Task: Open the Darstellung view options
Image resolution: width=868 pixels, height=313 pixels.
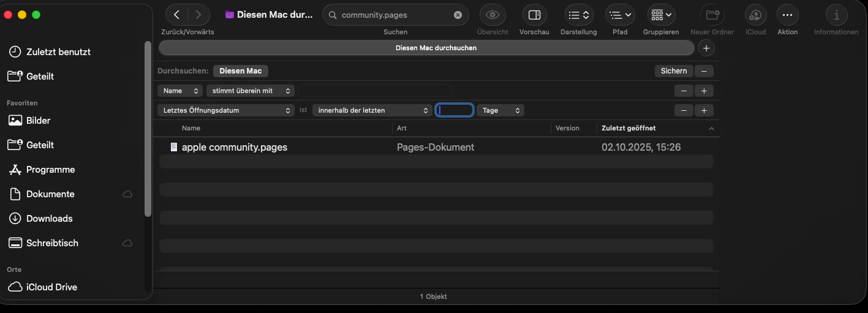Action: pyautogui.click(x=578, y=15)
